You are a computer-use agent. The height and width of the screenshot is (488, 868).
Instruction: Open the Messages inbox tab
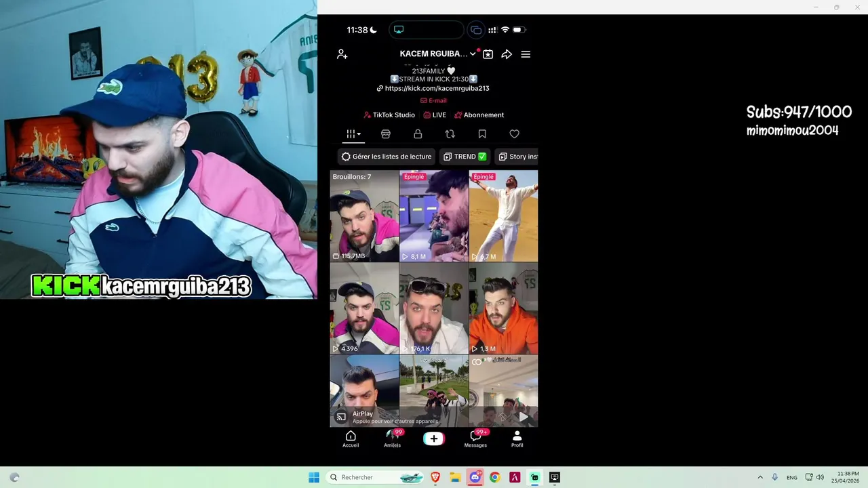coord(475,439)
